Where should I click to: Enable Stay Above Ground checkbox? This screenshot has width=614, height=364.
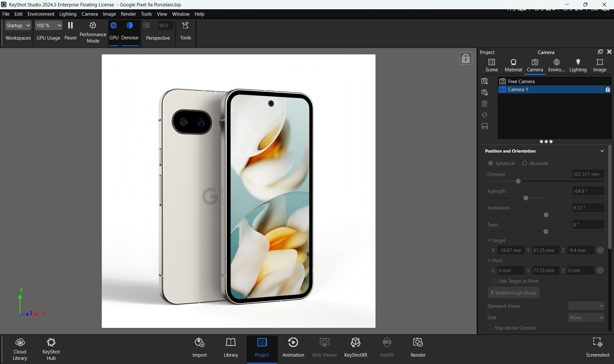click(489, 328)
